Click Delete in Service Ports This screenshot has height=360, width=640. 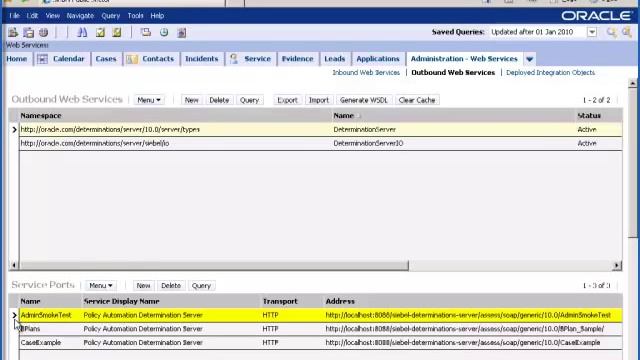[171, 286]
